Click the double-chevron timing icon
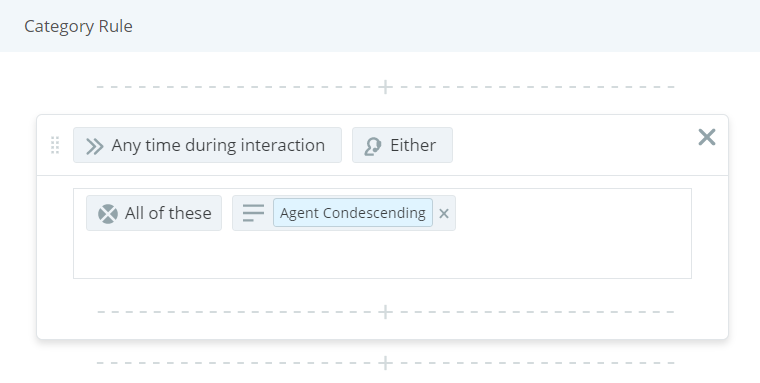This screenshot has width=760, height=383. pos(95,146)
